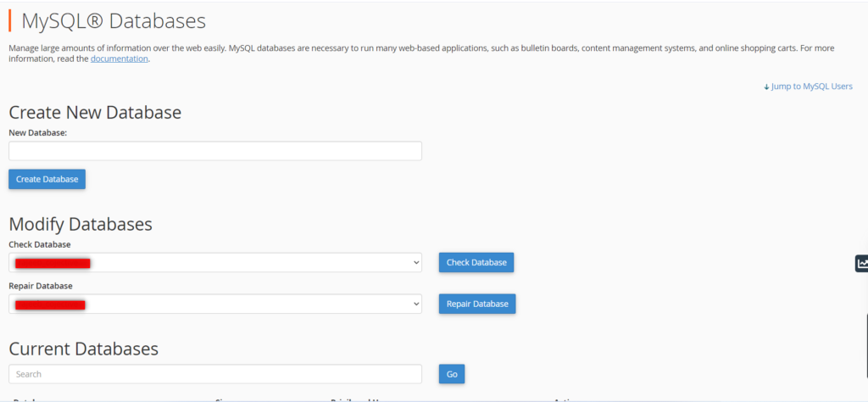
Task: Open the statistics chart icon on right edge
Action: click(x=862, y=264)
